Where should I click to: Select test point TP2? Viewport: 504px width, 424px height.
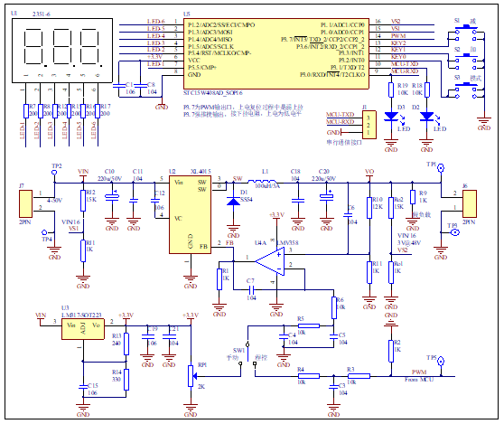(54, 173)
